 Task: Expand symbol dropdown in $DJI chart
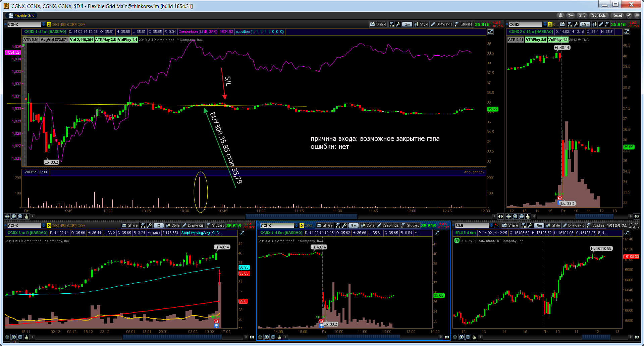[491, 226]
